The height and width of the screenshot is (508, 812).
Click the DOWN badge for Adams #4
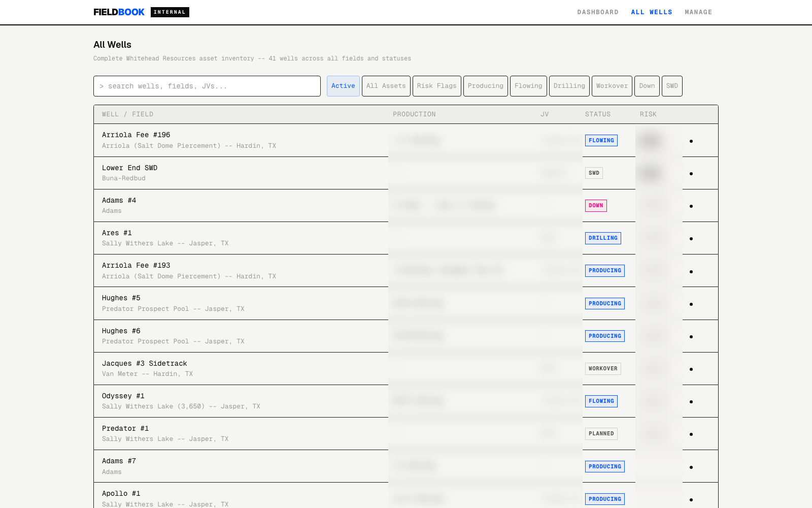click(596, 206)
